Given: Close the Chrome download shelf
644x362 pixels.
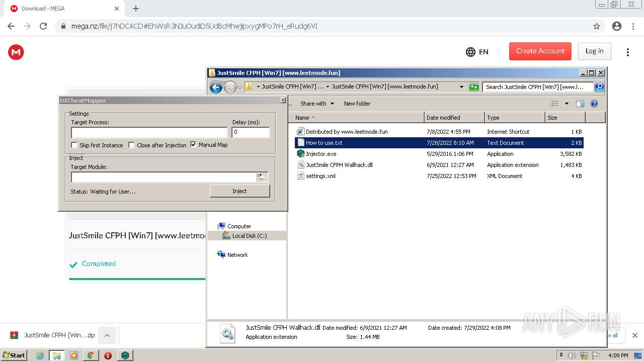Looking at the screenshot, I should click(634, 335).
